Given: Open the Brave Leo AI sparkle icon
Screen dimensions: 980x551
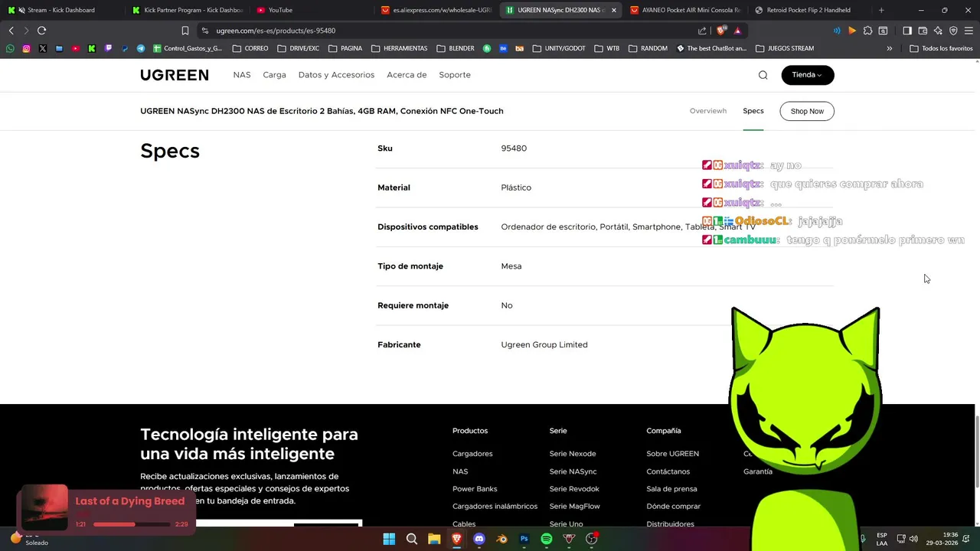Looking at the screenshot, I should pyautogui.click(x=938, y=31).
